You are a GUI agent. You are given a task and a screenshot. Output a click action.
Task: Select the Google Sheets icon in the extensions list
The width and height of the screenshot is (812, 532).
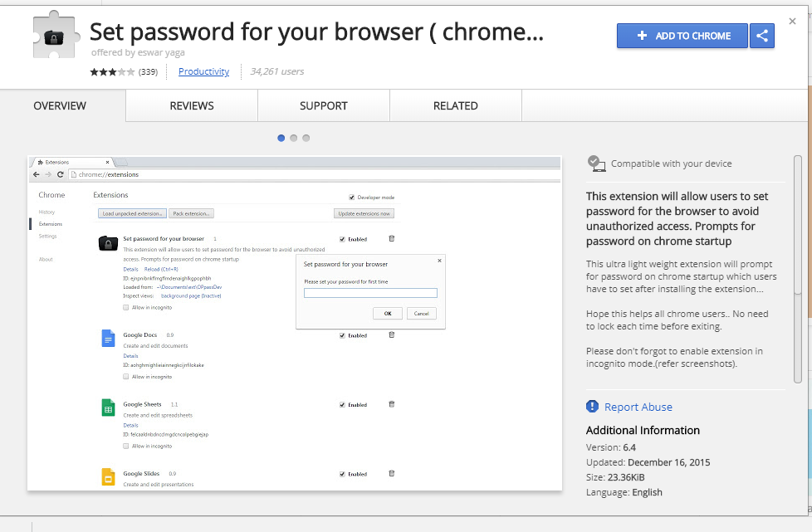pos(109,407)
